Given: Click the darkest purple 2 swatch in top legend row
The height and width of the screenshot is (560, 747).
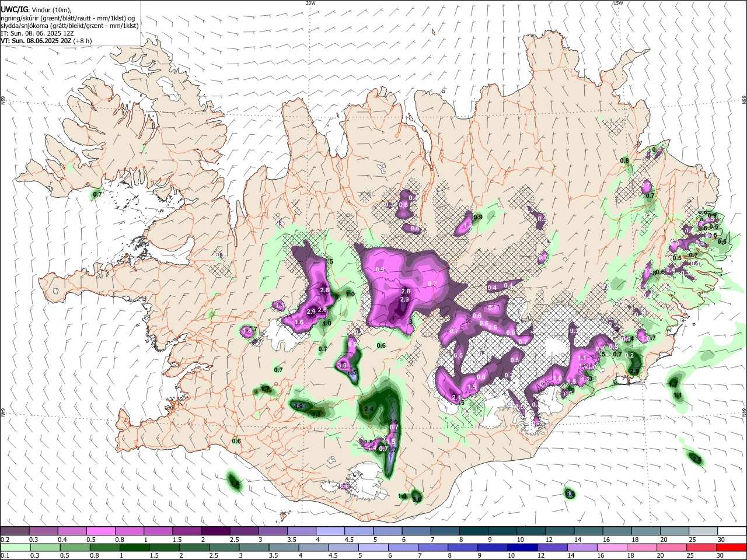Looking at the screenshot, I should click(x=215, y=531).
